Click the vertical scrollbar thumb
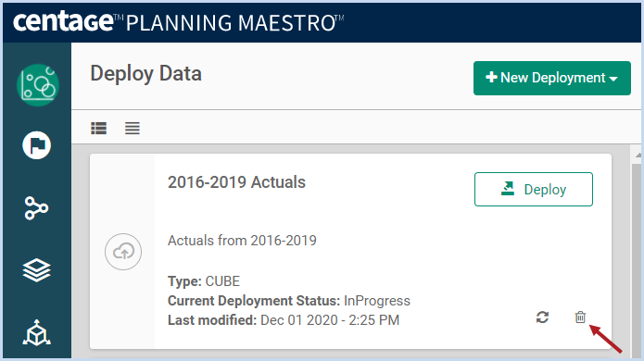The width and height of the screenshot is (644, 361). tap(637, 258)
